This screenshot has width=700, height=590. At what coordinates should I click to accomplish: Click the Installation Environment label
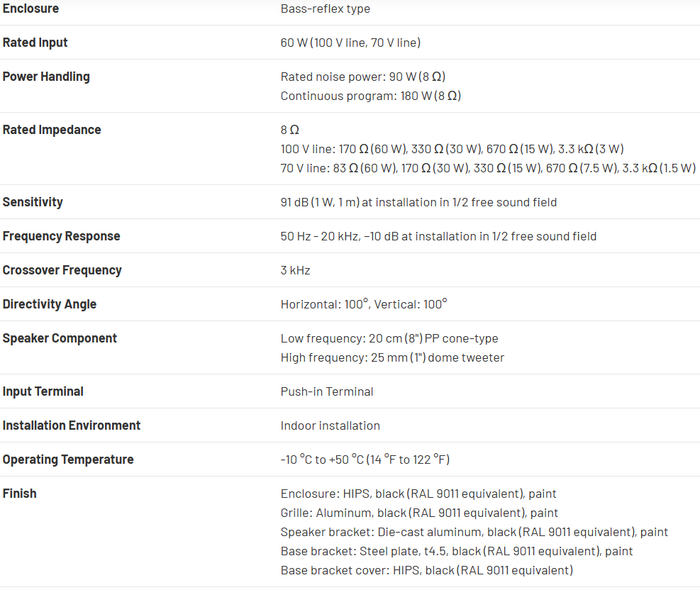pos(72,425)
